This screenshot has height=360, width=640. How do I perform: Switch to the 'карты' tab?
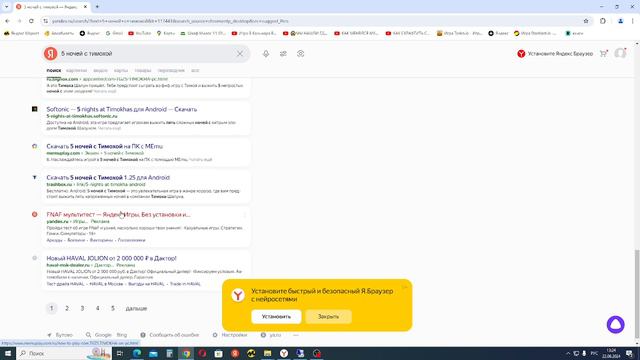tap(121, 70)
